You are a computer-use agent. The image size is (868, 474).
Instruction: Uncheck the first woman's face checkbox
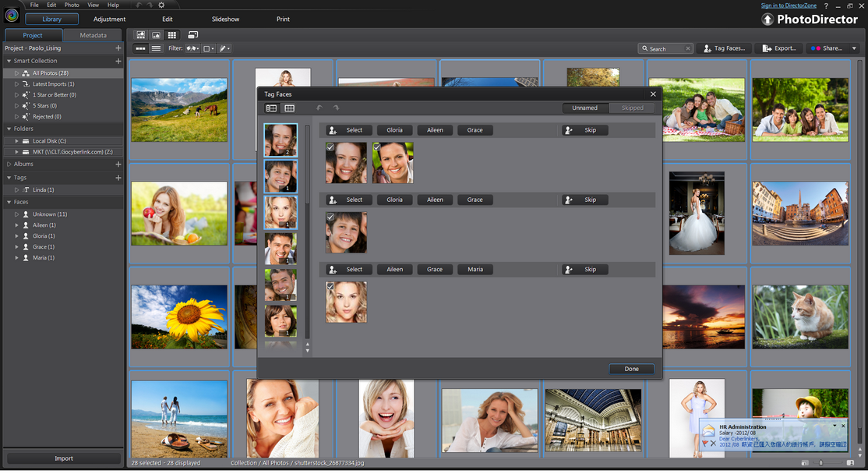pyautogui.click(x=330, y=147)
